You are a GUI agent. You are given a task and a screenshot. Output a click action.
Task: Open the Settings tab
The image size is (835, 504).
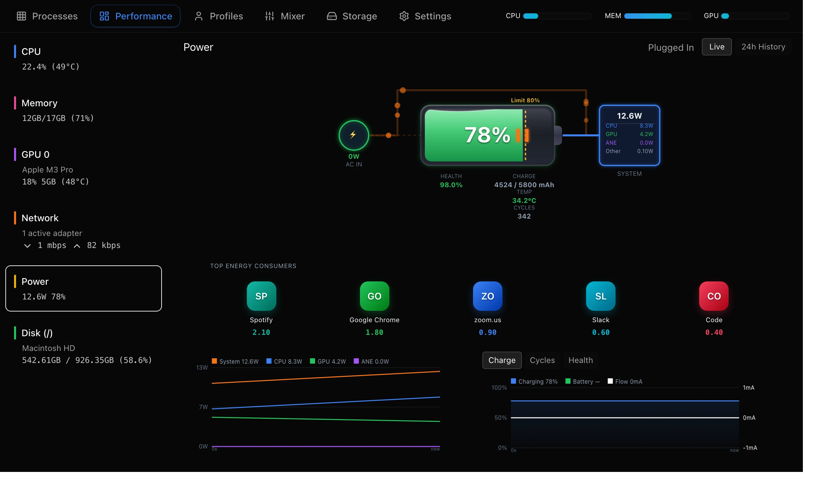(425, 16)
